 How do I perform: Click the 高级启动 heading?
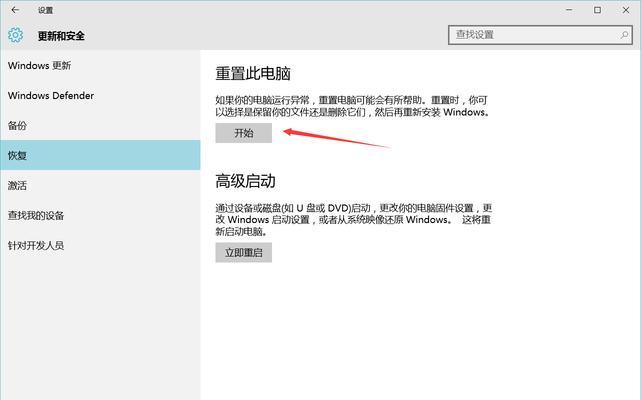click(245, 181)
